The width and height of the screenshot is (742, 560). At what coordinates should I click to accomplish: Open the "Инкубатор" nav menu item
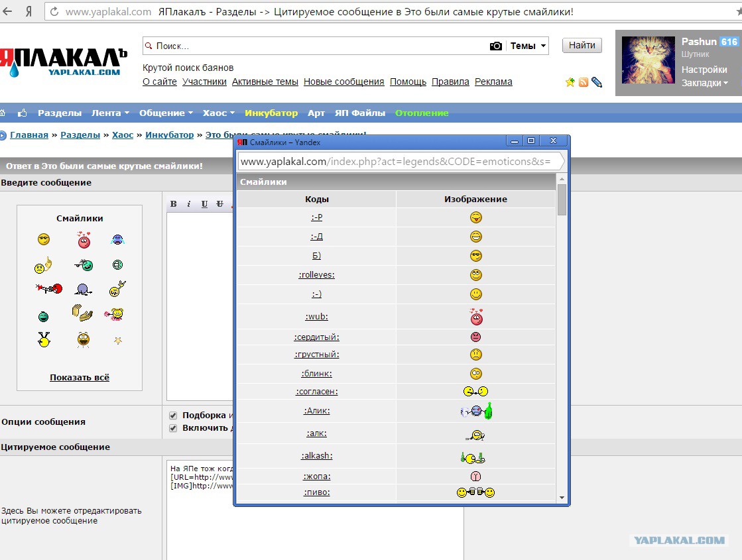tap(271, 113)
